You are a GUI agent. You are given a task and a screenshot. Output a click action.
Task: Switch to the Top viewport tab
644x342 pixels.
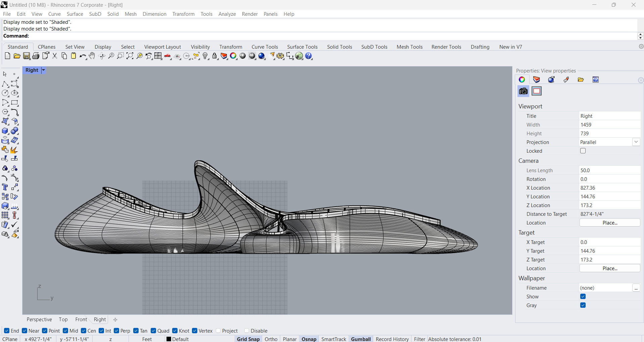(x=63, y=320)
